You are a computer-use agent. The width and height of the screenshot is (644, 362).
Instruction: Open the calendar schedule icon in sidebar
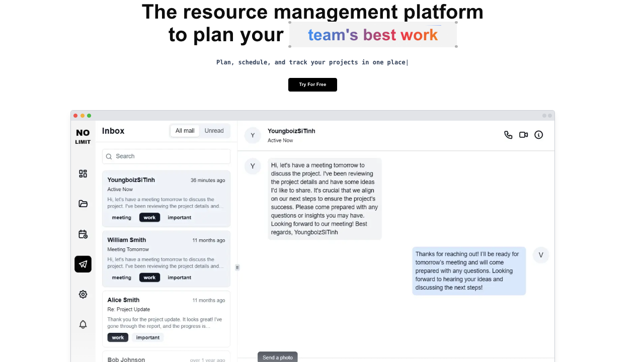(x=83, y=234)
